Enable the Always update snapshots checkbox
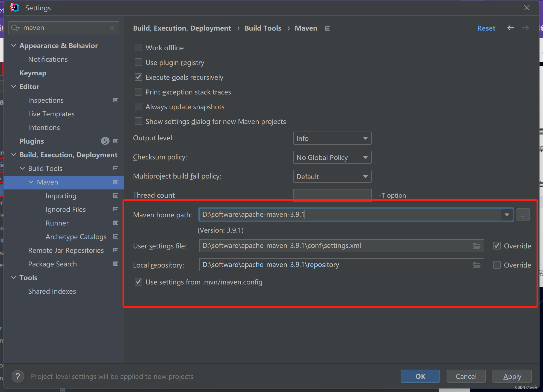This screenshot has width=543, height=392. (138, 107)
